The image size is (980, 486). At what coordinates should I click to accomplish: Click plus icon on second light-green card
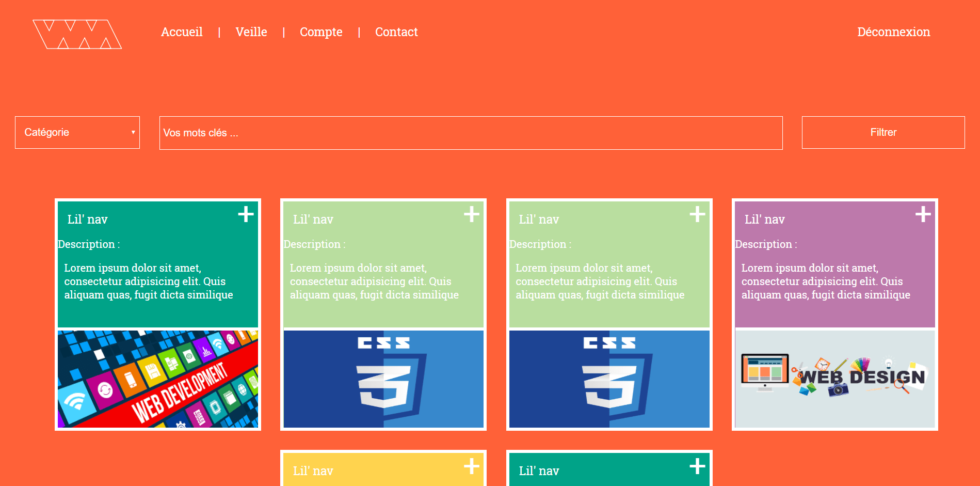click(x=471, y=214)
